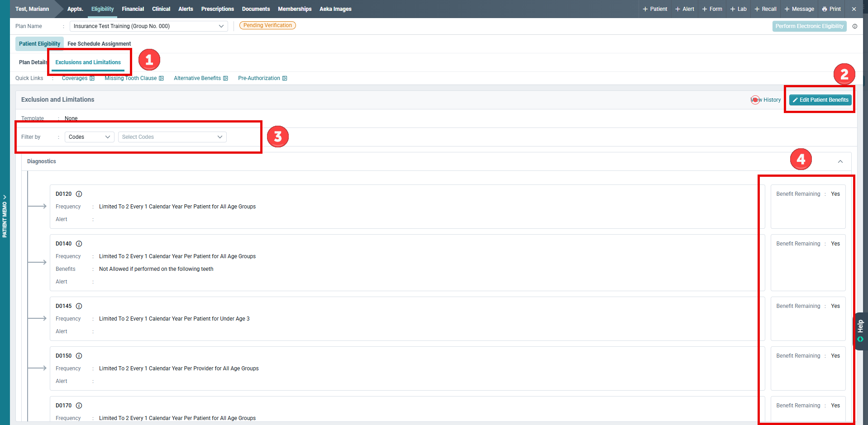Click the Pending Verification status badge

pos(267,25)
